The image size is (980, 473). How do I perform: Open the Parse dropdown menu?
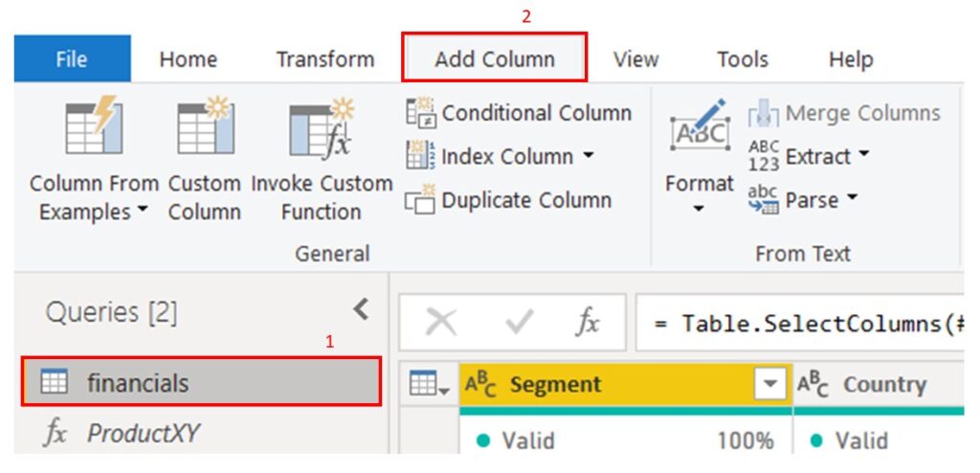click(852, 200)
